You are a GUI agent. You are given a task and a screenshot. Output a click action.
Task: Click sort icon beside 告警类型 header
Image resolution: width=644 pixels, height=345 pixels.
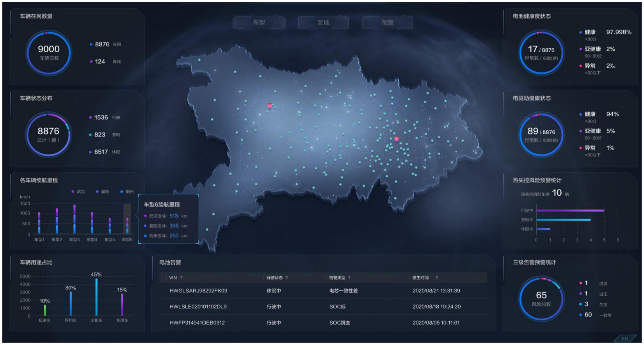[349, 278]
